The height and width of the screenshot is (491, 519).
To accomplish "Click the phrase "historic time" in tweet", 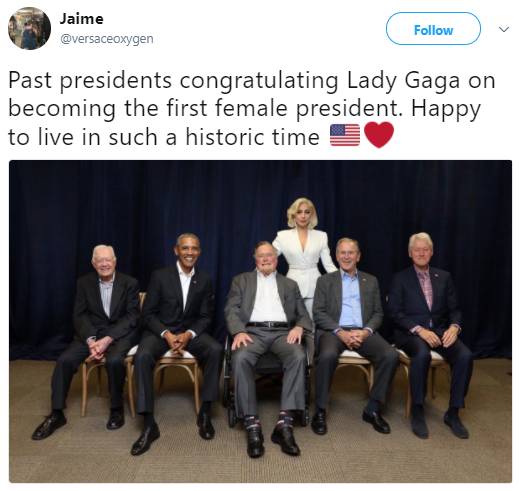I will [x=252, y=137].
